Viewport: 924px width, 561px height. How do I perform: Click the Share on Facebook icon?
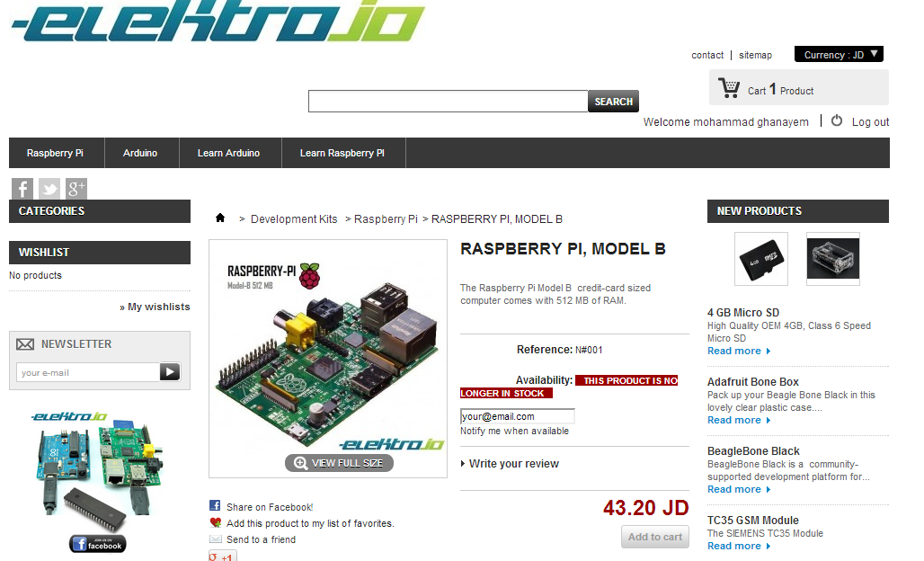click(x=215, y=505)
